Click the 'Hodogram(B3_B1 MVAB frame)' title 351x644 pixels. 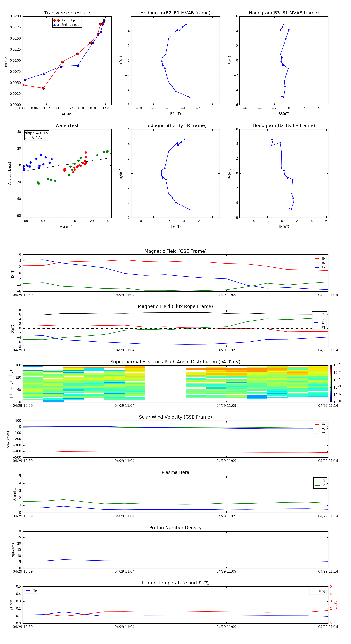click(284, 13)
